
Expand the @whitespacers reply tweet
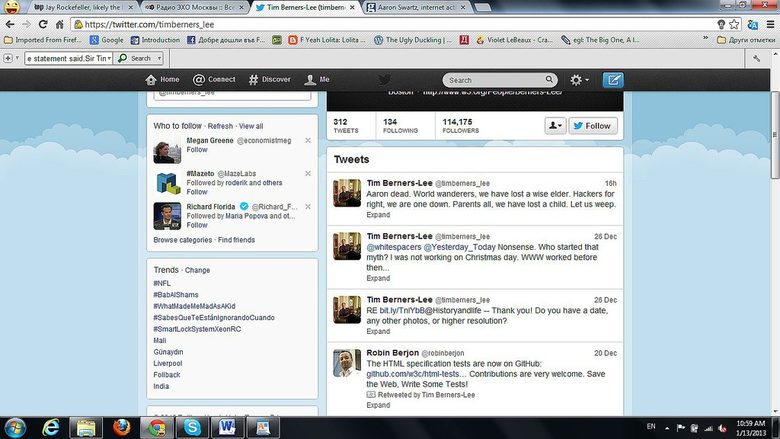point(378,278)
